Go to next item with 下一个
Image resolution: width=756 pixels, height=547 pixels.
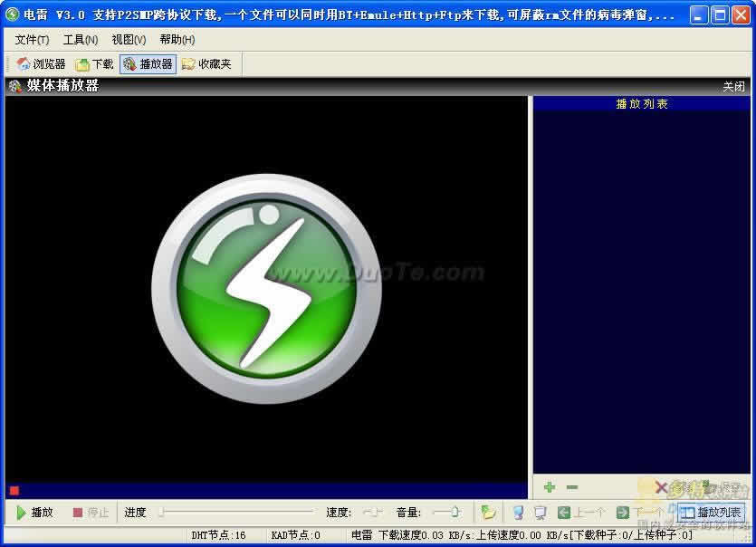tap(642, 513)
